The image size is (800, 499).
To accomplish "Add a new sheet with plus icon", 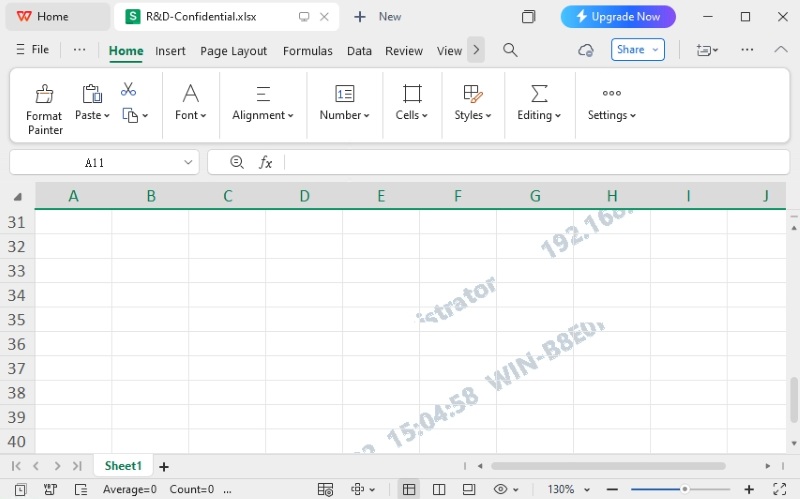I will tap(164, 466).
